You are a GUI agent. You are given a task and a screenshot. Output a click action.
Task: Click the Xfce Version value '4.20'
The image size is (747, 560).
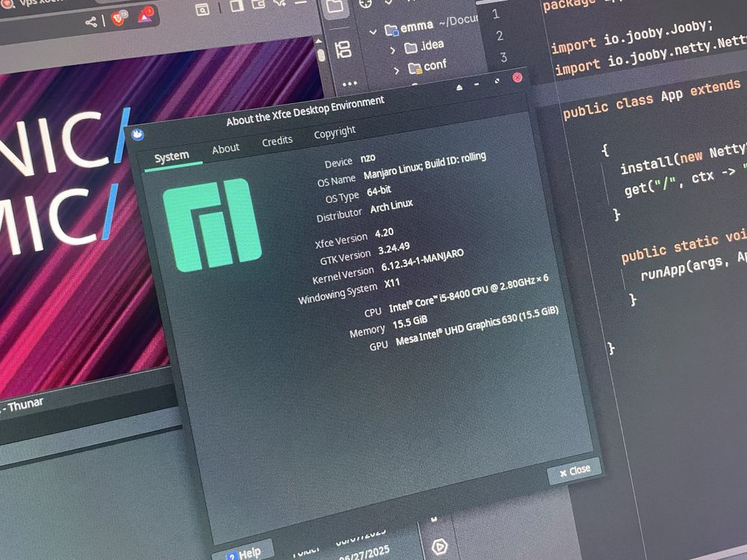pos(384,232)
